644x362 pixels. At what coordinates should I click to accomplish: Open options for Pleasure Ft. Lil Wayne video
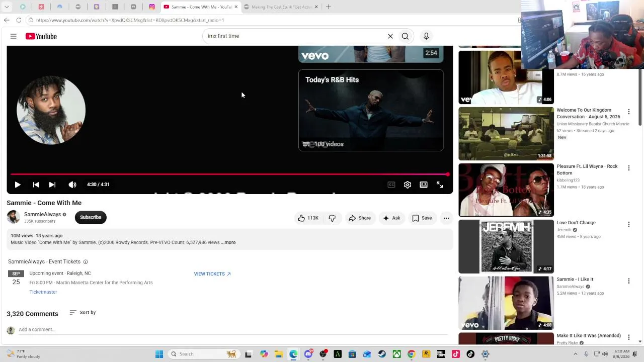[628, 168]
